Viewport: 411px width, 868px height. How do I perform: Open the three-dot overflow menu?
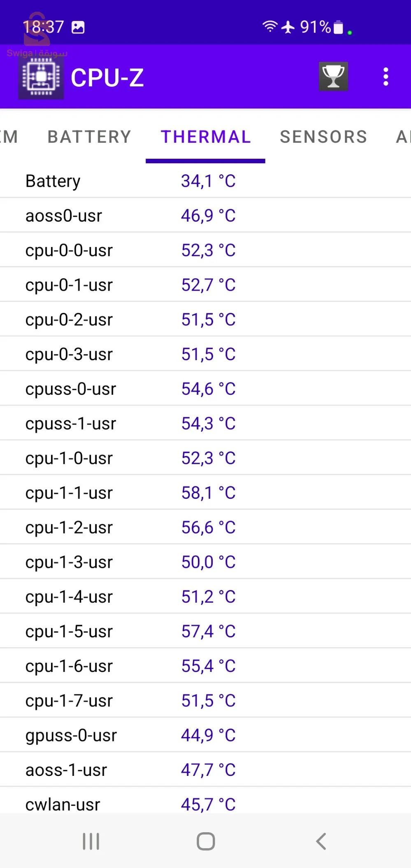385,77
